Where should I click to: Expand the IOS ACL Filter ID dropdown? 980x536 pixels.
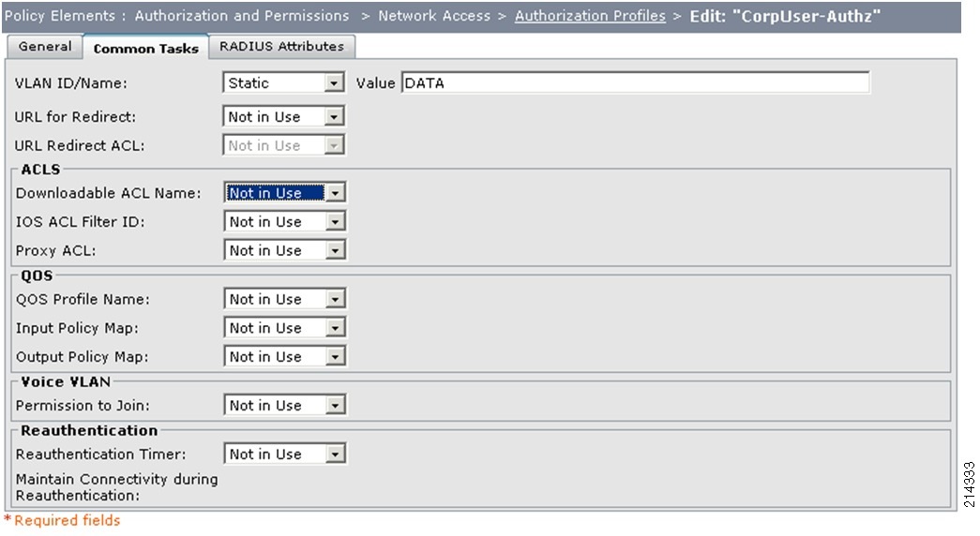[x=284, y=222]
